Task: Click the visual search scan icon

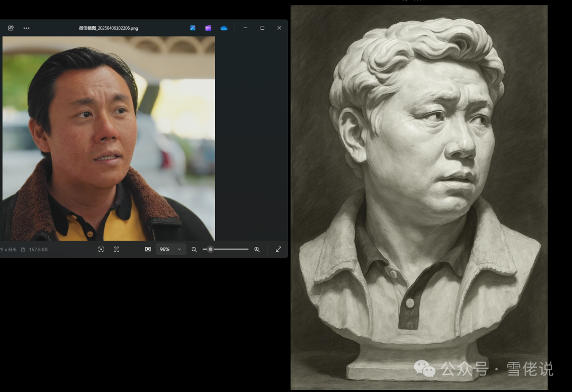Action: (x=101, y=249)
